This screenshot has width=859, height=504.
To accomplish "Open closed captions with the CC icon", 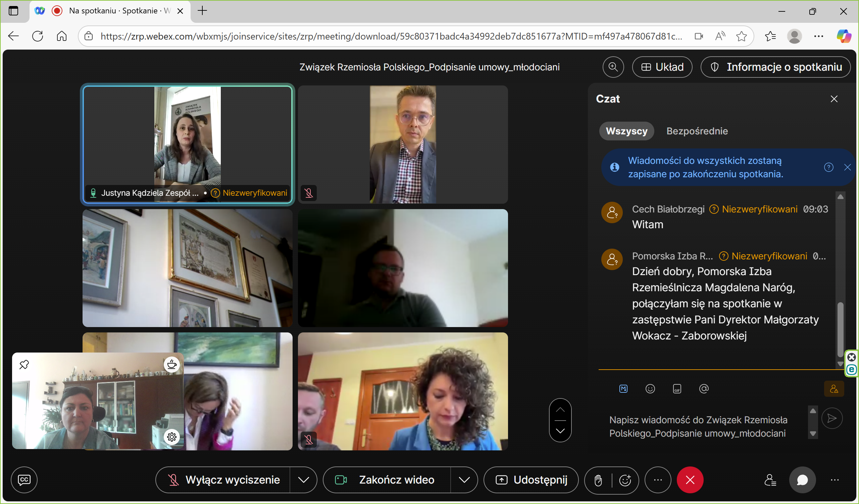I will coord(24,480).
